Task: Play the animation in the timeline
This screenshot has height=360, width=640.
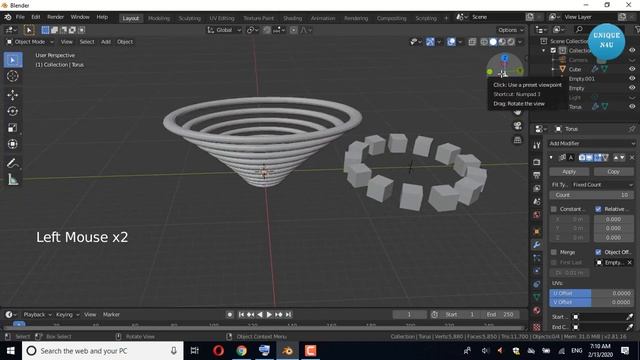Action: 269,314
